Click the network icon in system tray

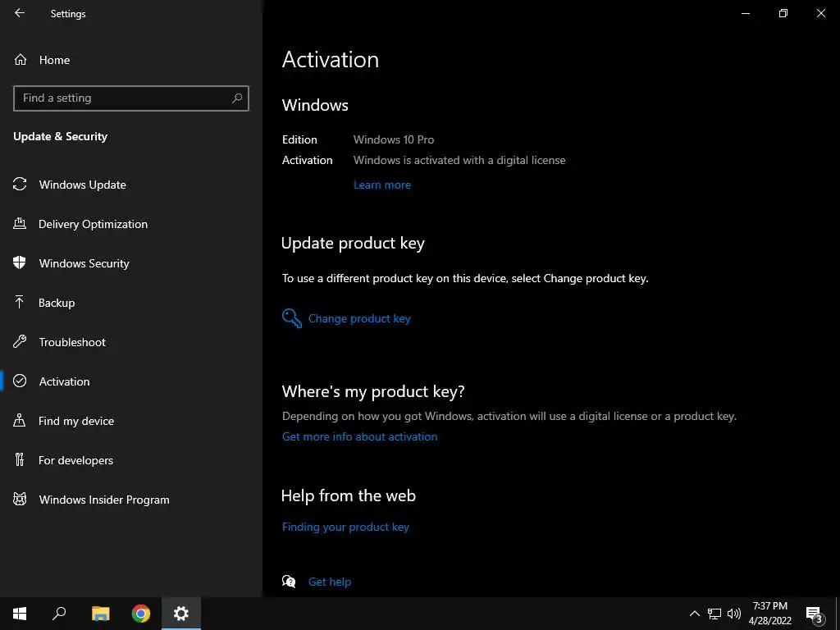[x=714, y=614]
